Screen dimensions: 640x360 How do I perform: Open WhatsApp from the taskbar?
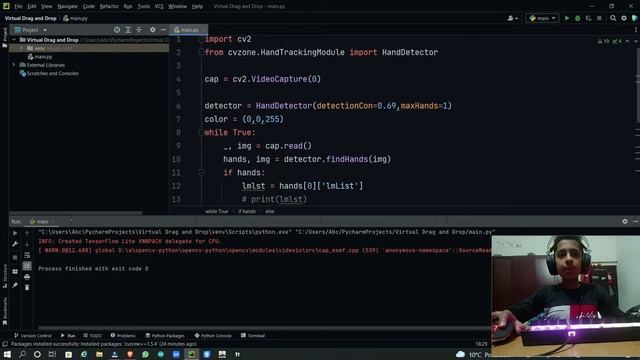point(145,354)
